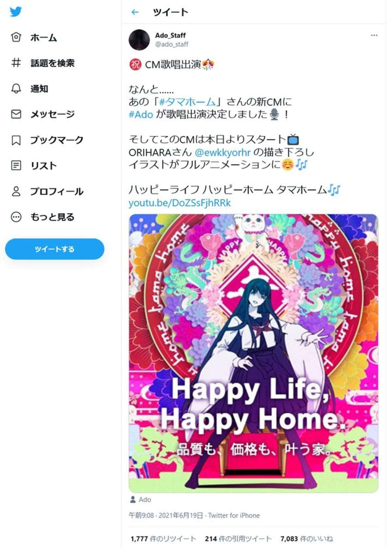Image resolution: width=392 pixels, height=548 pixels.
Task: Open the messages envelope icon
Action: [16, 114]
